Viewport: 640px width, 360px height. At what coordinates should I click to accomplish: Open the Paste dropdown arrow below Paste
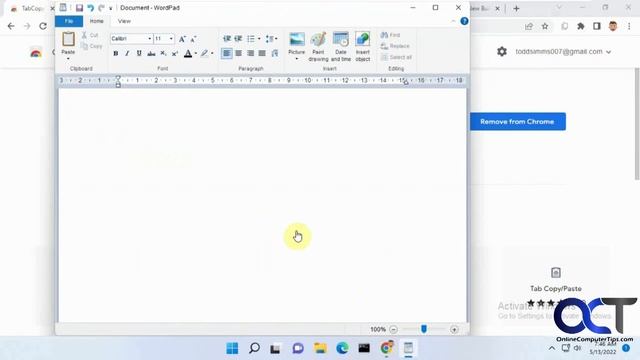[x=68, y=59]
